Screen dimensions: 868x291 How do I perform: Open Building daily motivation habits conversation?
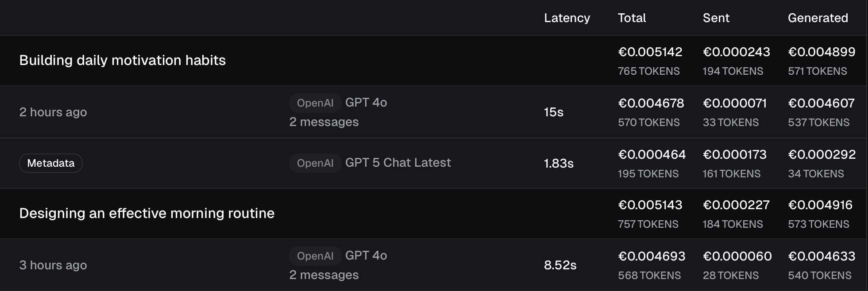coord(122,60)
